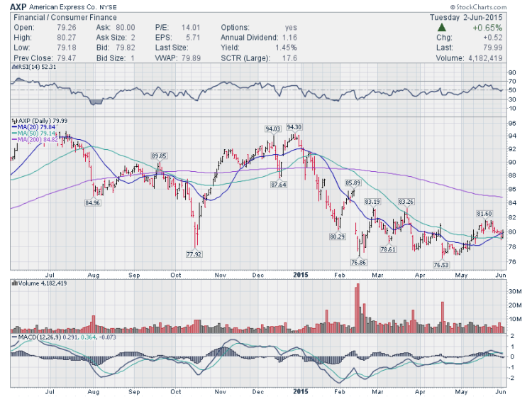
Task: Click the 84.96 low price label
Action: click(x=93, y=203)
